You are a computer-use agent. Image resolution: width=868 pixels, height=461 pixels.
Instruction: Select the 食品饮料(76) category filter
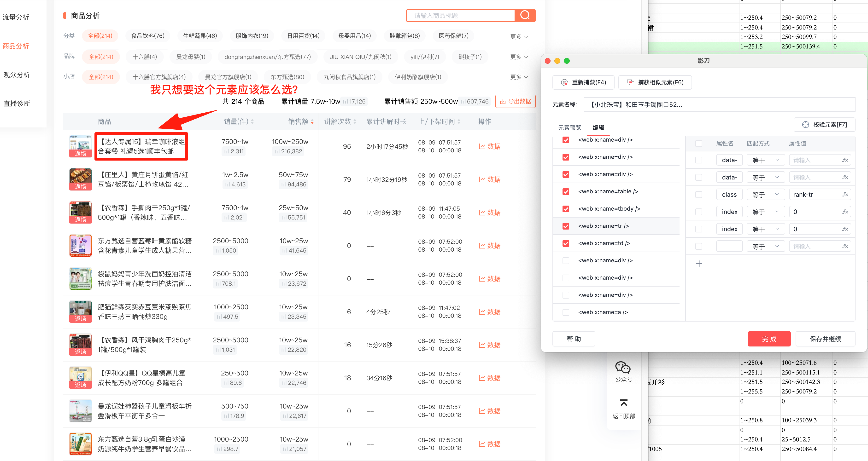tap(148, 36)
